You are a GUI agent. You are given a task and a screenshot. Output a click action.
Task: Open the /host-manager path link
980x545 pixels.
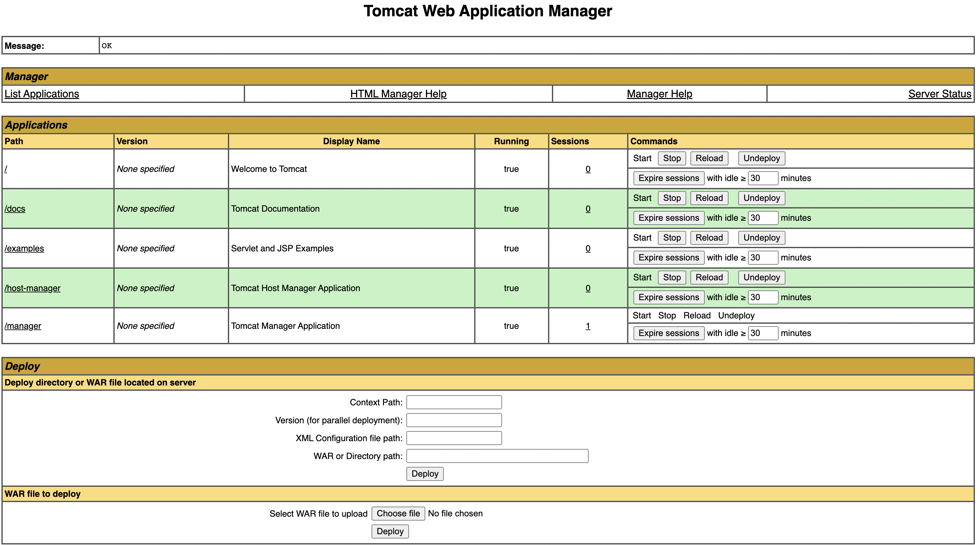(32, 288)
